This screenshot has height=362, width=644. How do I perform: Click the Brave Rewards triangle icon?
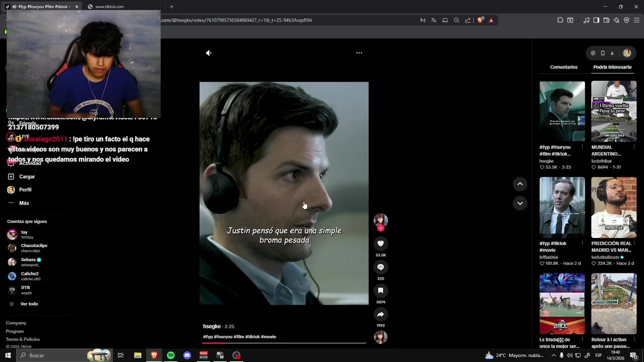click(491, 20)
